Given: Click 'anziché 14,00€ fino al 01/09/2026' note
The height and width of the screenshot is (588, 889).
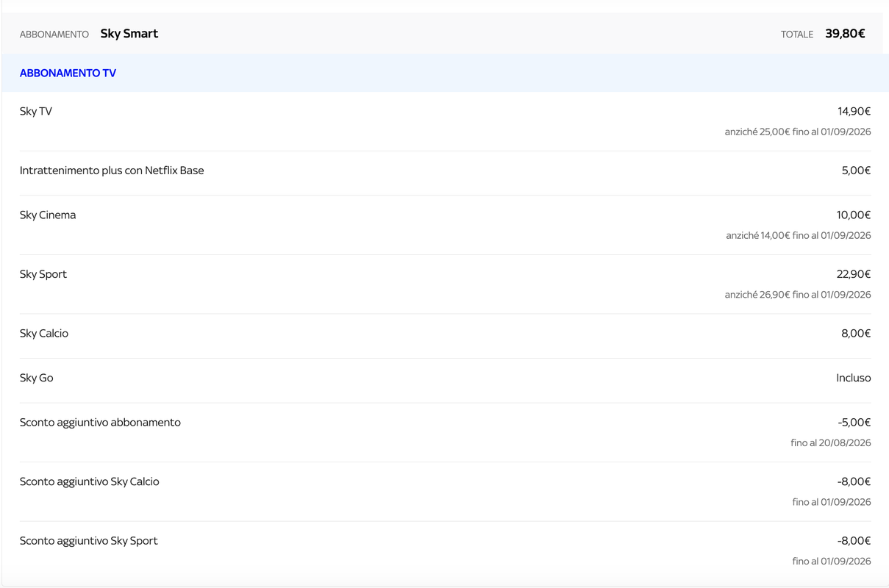Looking at the screenshot, I should [799, 235].
